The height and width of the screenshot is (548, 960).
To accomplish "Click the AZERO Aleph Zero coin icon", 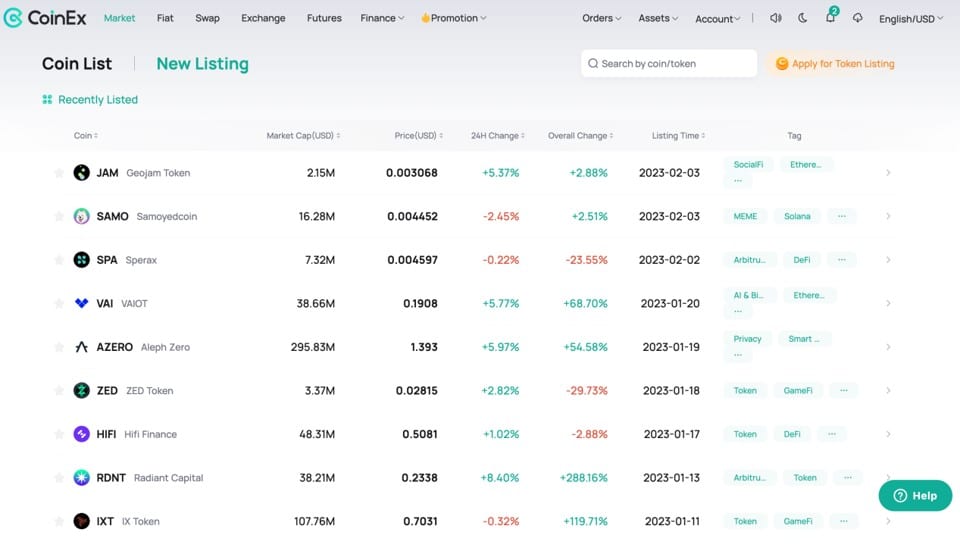I will pyautogui.click(x=82, y=347).
